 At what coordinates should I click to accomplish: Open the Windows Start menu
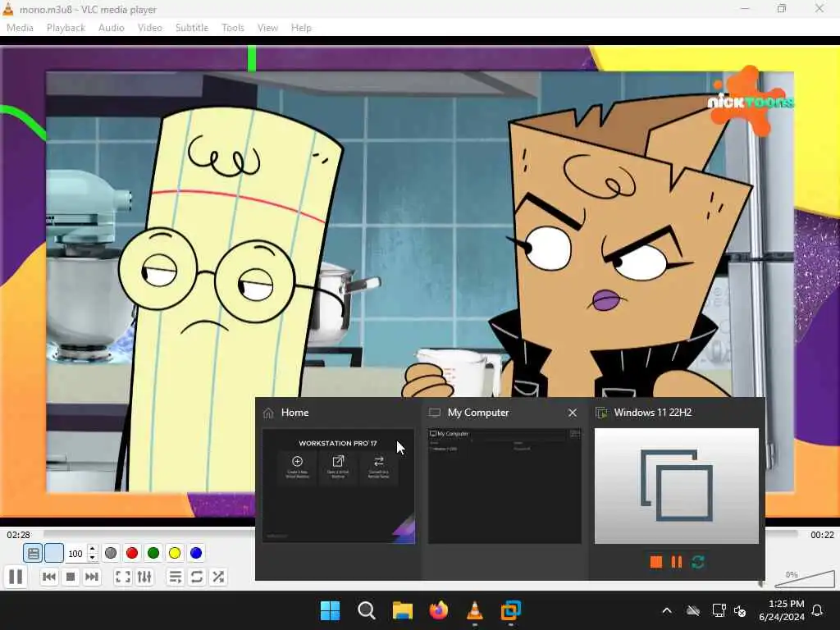(x=330, y=610)
